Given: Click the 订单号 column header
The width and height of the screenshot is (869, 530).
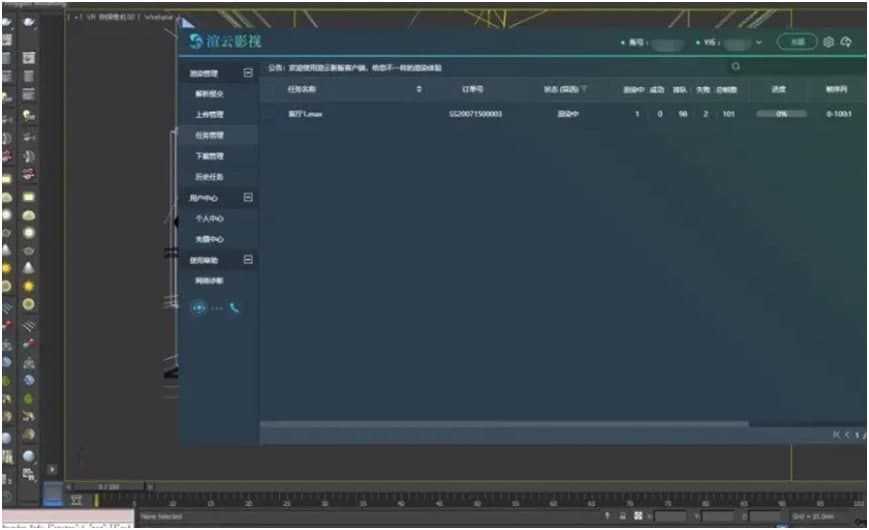Looking at the screenshot, I should point(473,89).
